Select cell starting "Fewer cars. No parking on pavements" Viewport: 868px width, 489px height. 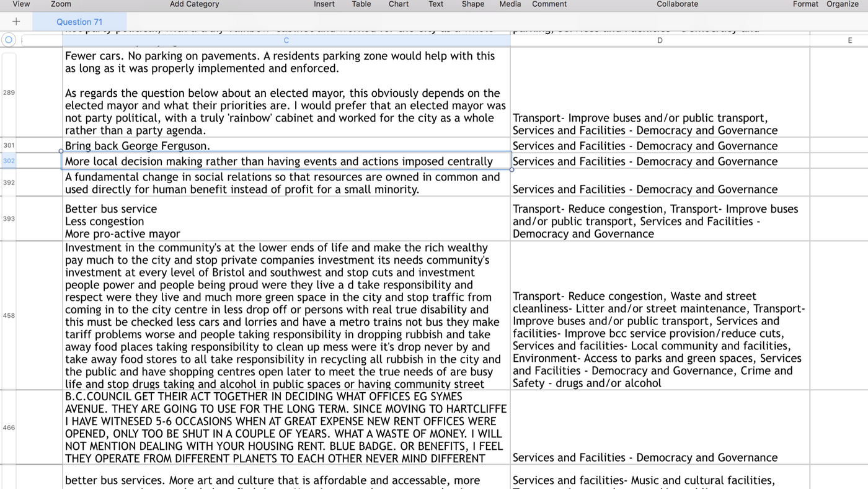[286, 92]
